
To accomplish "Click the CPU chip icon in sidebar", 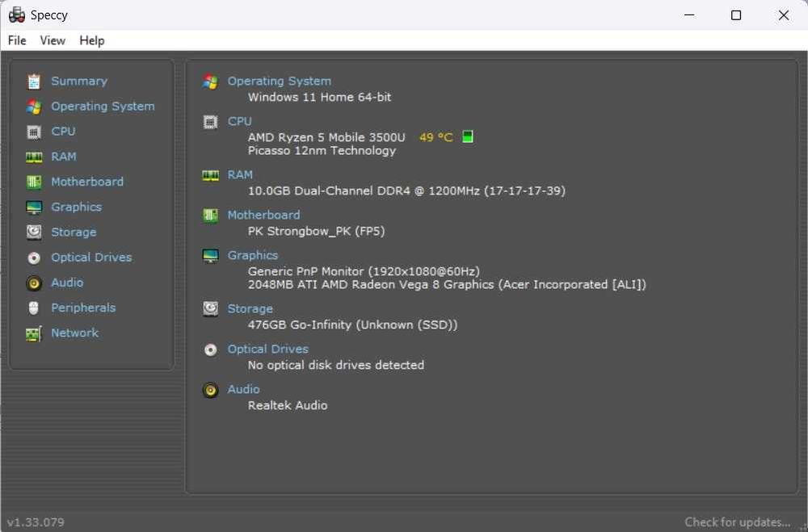I will [34, 132].
